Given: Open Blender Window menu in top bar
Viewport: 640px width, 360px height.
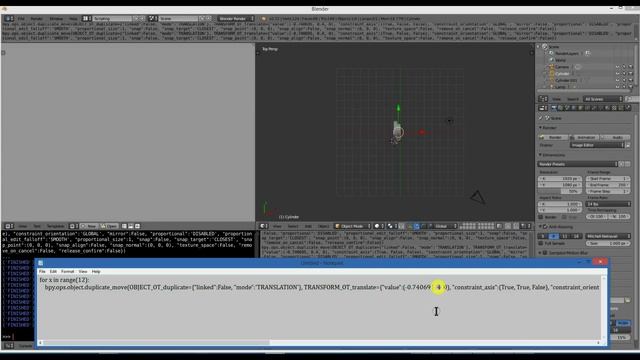Looking at the screenshot, I should 56,19.
